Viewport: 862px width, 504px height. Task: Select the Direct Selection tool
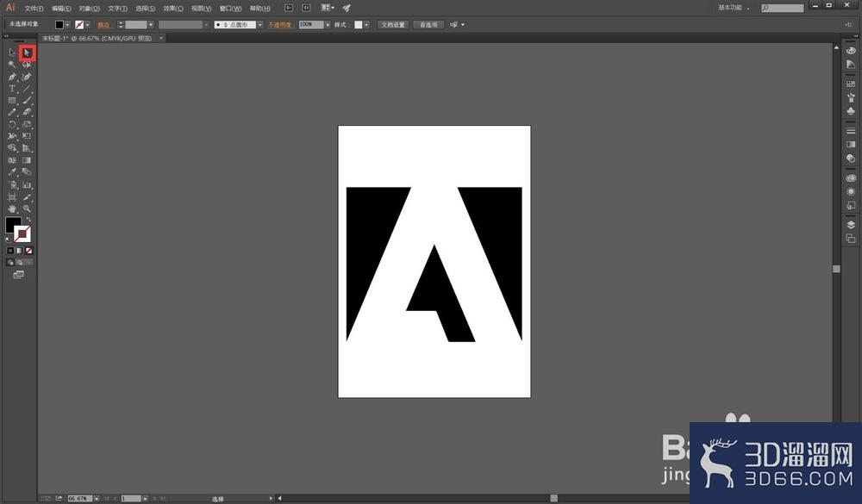(27, 53)
